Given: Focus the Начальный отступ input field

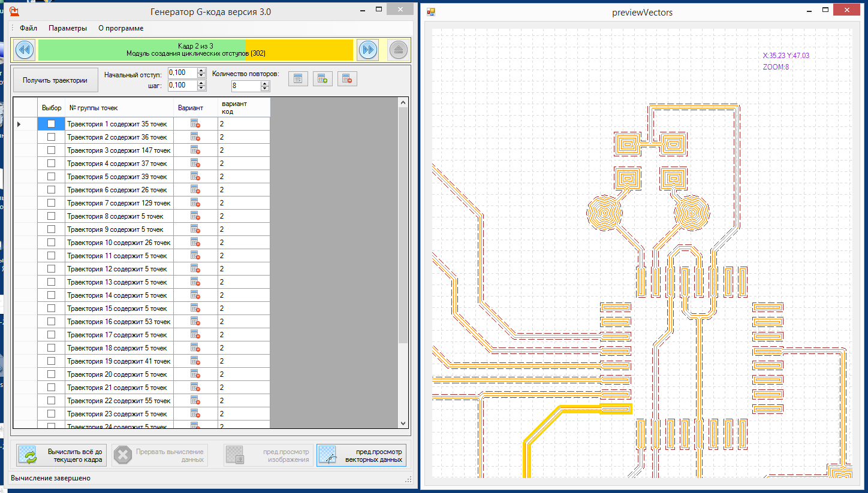Looking at the screenshot, I should click(182, 72).
